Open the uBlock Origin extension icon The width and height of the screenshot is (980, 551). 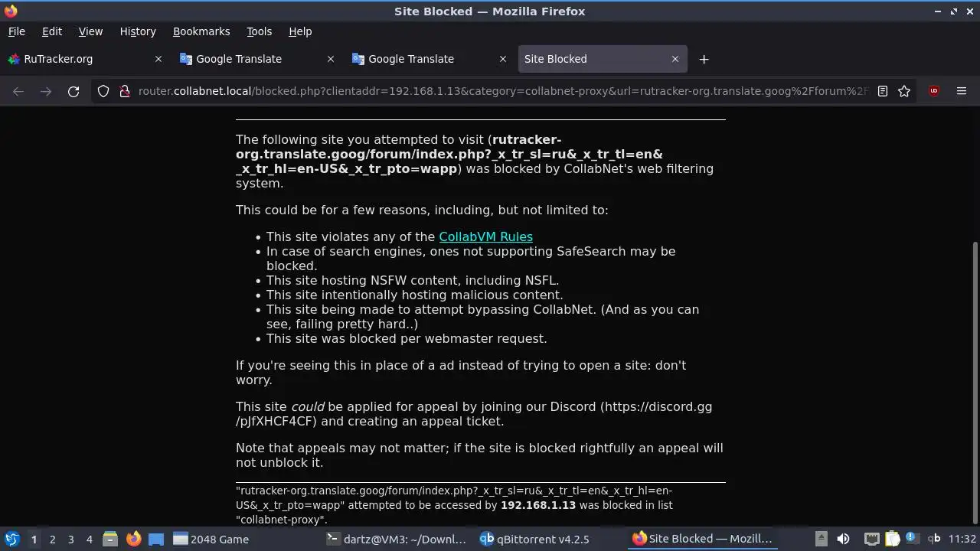933,91
